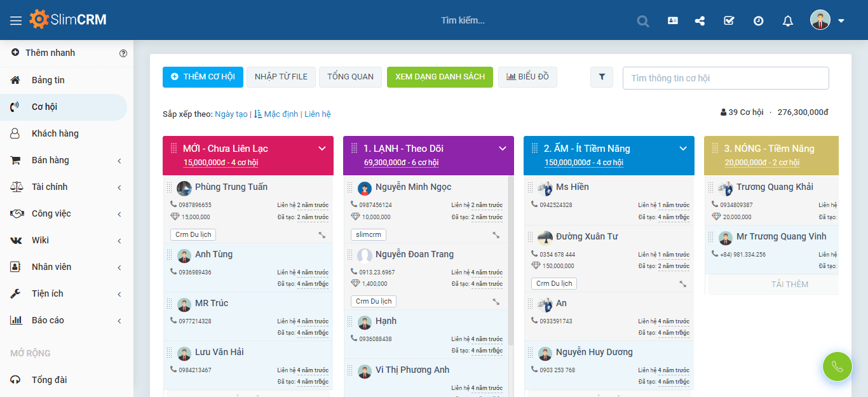The height and width of the screenshot is (397, 868).
Task: Open the search magnifier in top bar
Action: [x=642, y=20]
